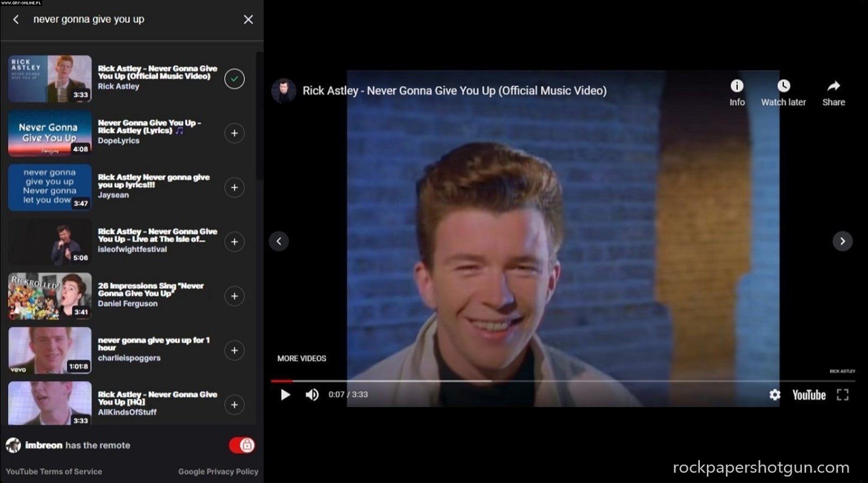Add the Jaysean lyrics video with plus
The width and height of the screenshot is (868, 483).
pyautogui.click(x=234, y=187)
